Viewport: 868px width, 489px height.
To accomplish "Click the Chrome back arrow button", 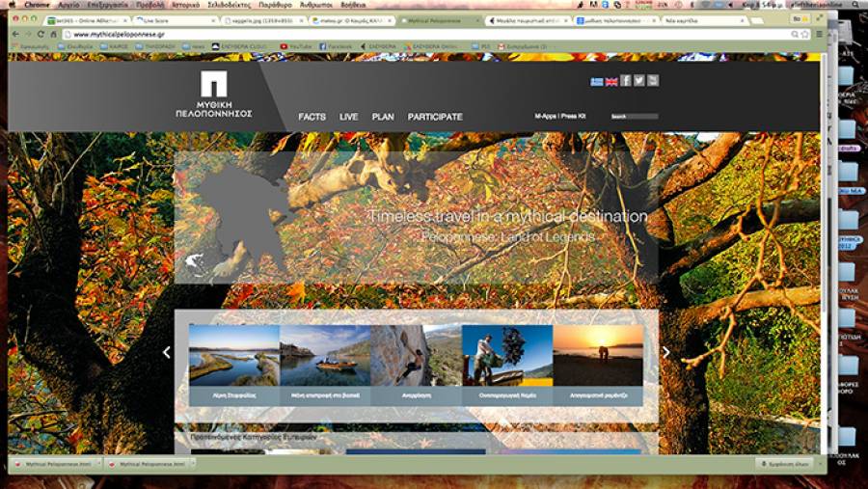I will point(15,34).
